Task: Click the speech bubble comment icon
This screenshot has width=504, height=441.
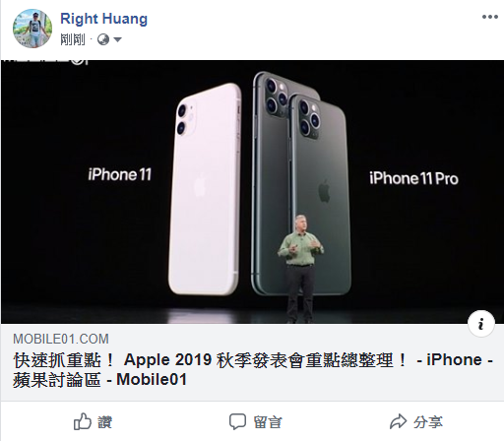Action: pos(237,422)
